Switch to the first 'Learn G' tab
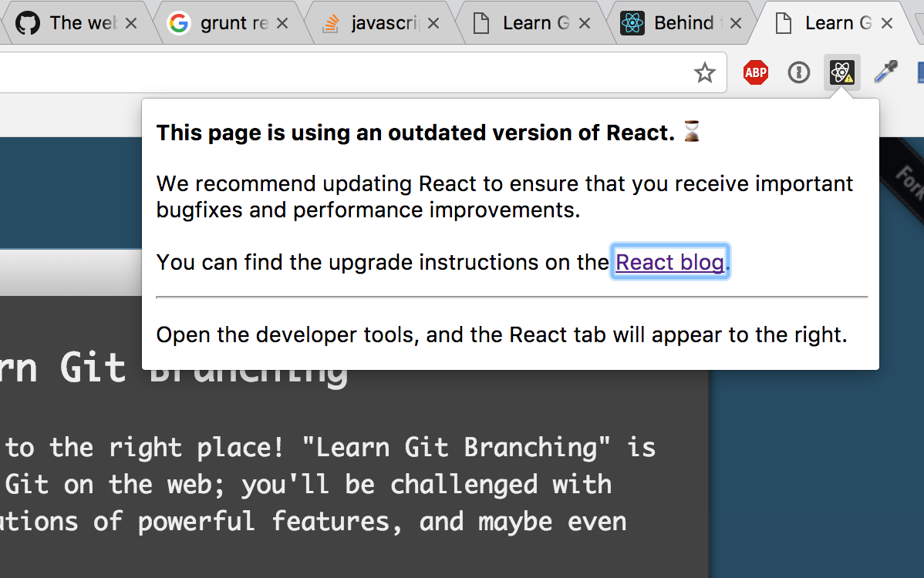Screen dimensions: 924x578 click(532, 23)
